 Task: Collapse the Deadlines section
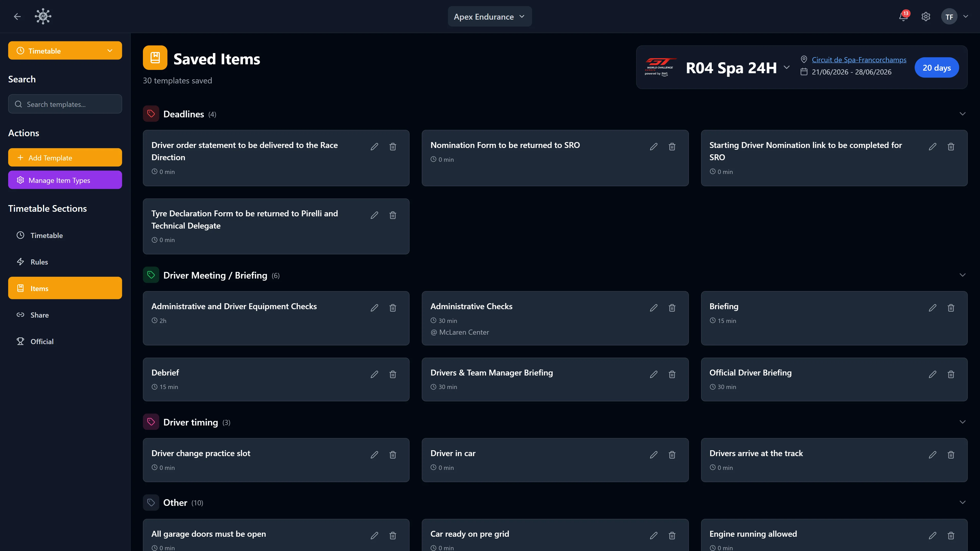coord(962,114)
